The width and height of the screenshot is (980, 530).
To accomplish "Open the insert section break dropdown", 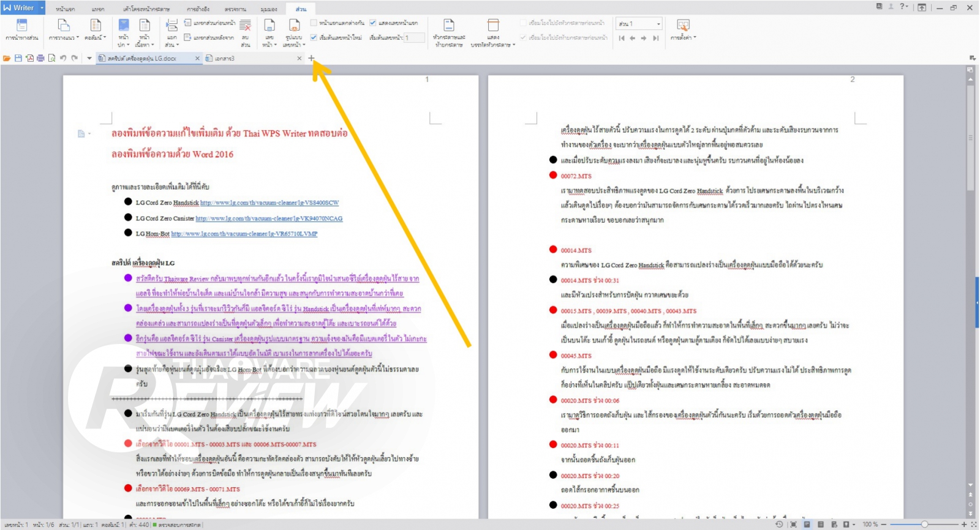I will (x=172, y=32).
